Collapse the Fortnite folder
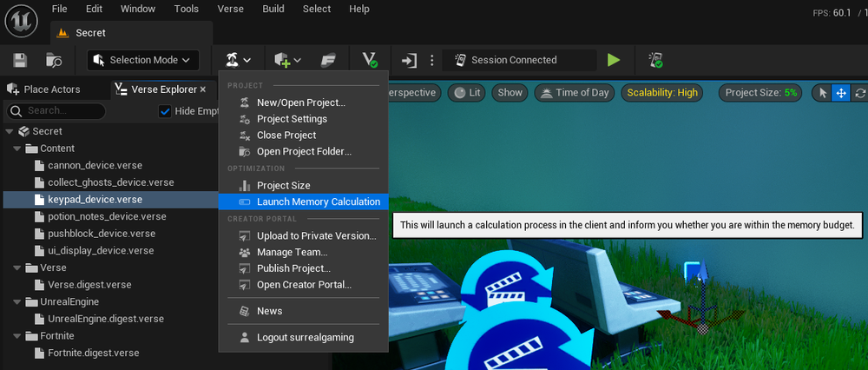868x370 pixels. point(17,335)
